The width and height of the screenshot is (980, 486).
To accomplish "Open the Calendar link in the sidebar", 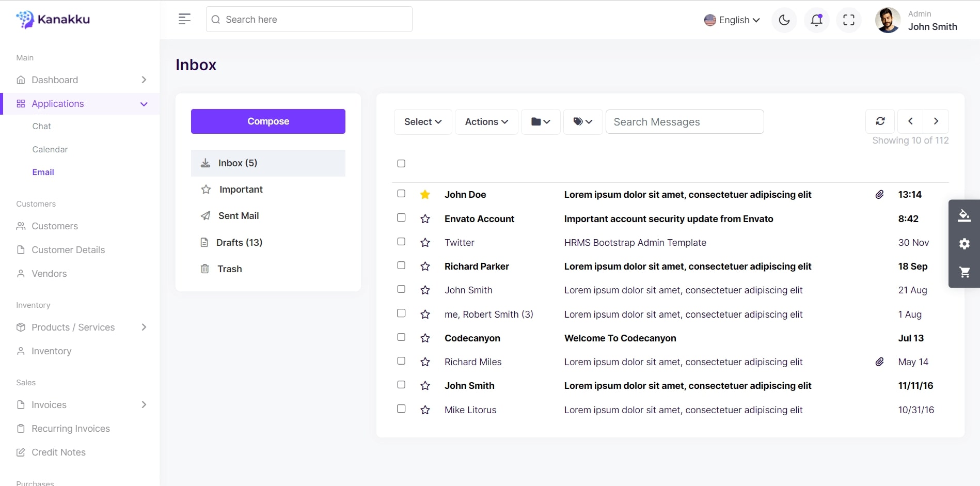I will point(50,149).
